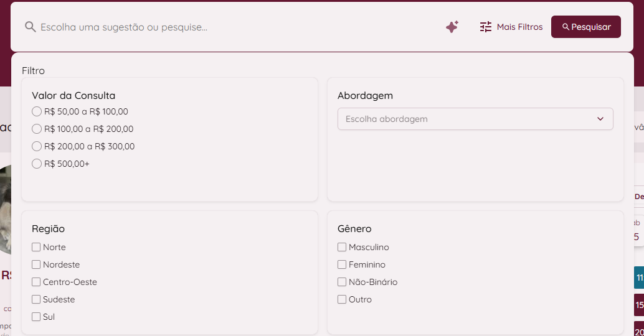Expand Abordagem list via chevron arrow
The height and width of the screenshot is (336, 644).
(600, 119)
